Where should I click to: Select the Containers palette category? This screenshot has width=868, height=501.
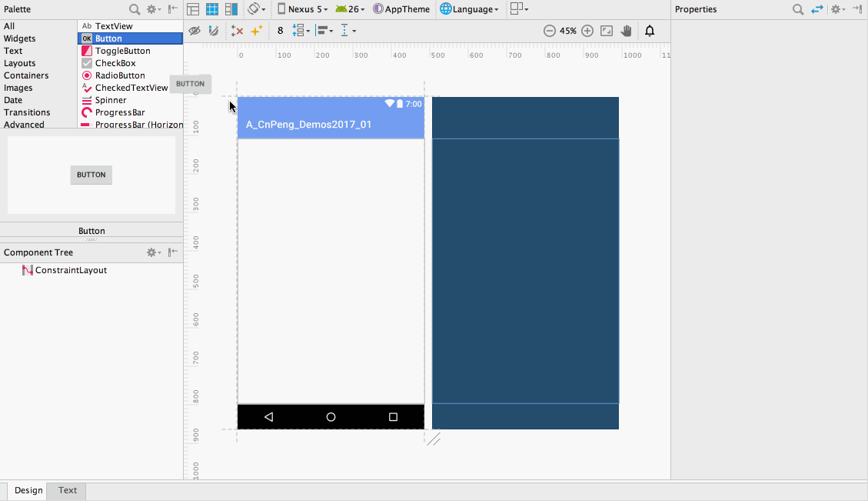pos(26,75)
